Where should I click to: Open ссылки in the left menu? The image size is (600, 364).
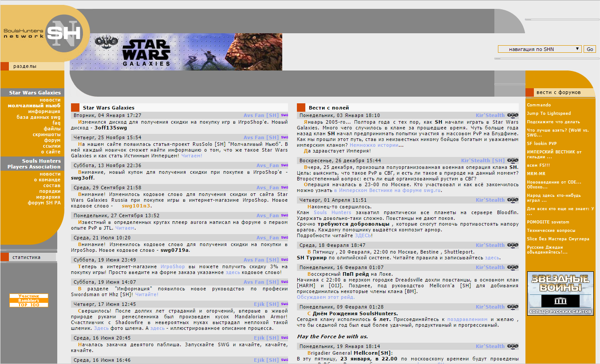click(x=51, y=146)
